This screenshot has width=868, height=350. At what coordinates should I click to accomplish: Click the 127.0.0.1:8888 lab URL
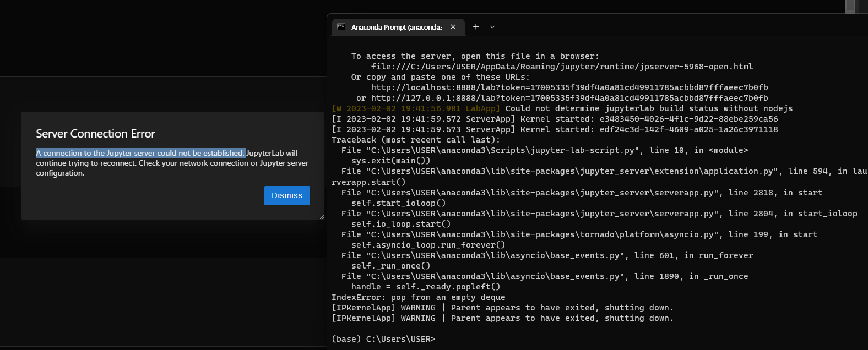tap(569, 98)
